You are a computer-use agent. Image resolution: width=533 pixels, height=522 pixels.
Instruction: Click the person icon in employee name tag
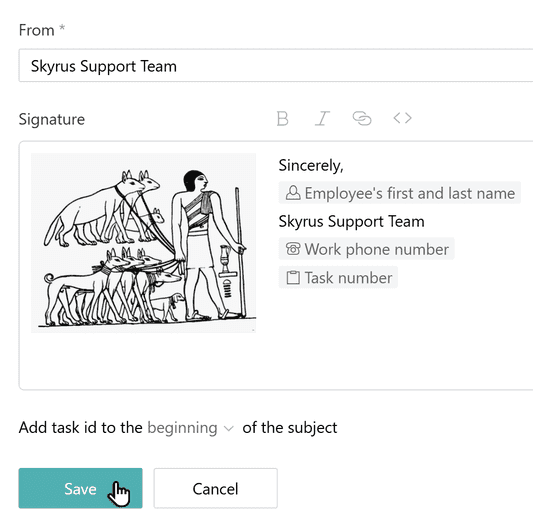coord(293,193)
